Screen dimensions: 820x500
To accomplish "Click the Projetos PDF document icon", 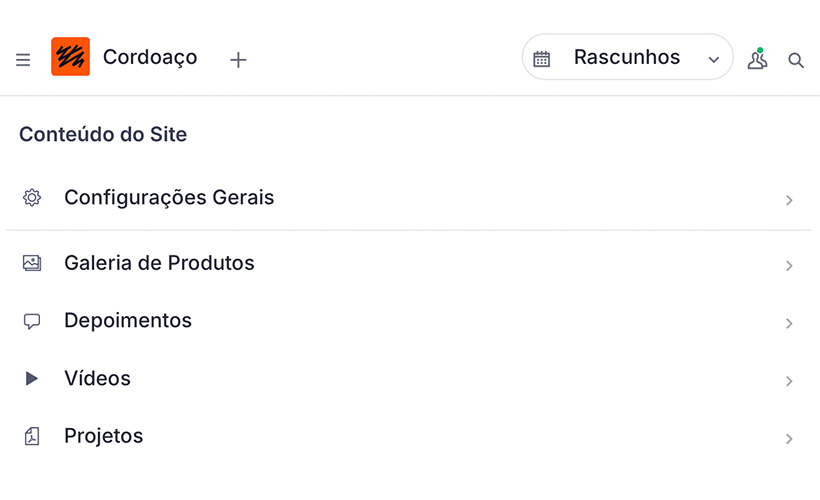I will click(32, 437).
